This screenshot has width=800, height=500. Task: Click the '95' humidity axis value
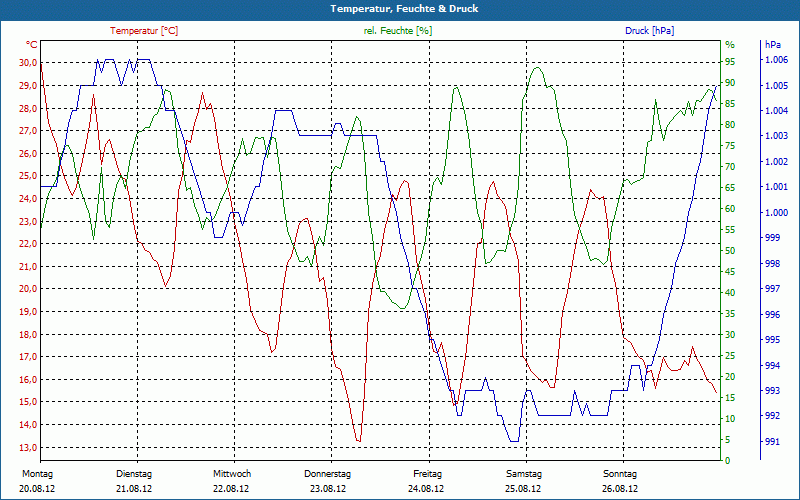(731, 62)
